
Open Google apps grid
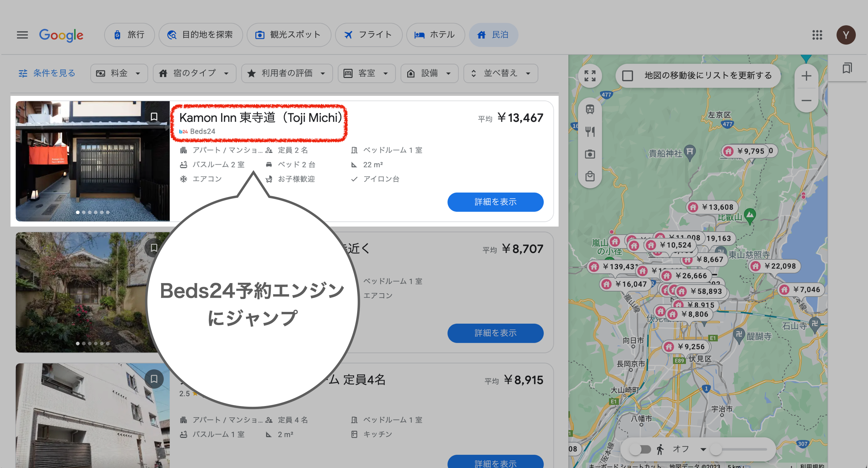click(x=817, y=35)
